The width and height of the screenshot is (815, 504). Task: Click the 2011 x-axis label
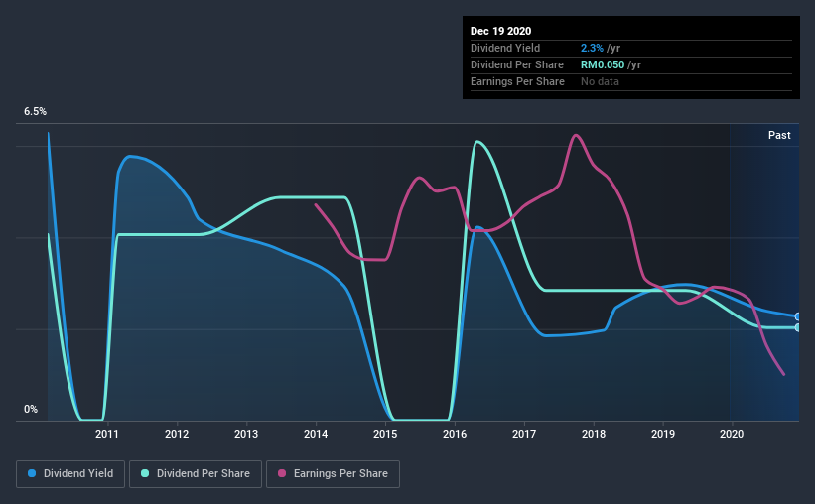pyautogui.click(x=106, y=434)
